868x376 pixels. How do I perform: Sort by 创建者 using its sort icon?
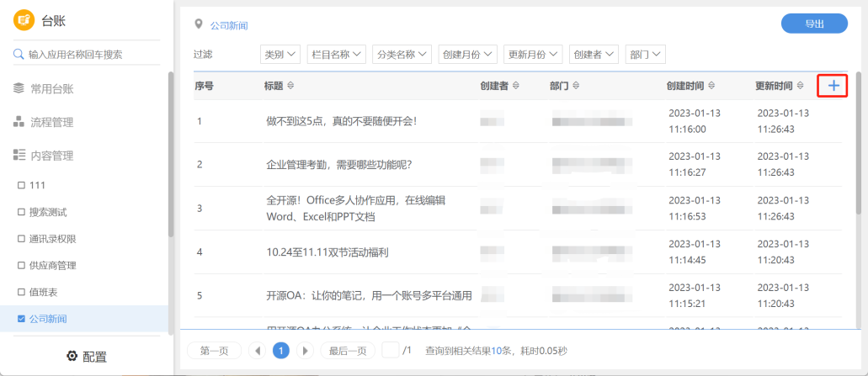[x=516, y=86]
